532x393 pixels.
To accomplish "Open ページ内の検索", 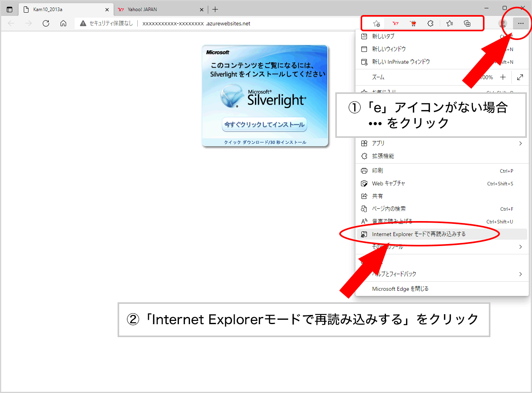I will pyautogui.click(x=442, y=209).
